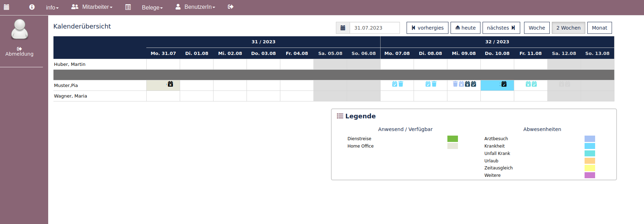Go to previous period with vorhergies button

(427, 28)
